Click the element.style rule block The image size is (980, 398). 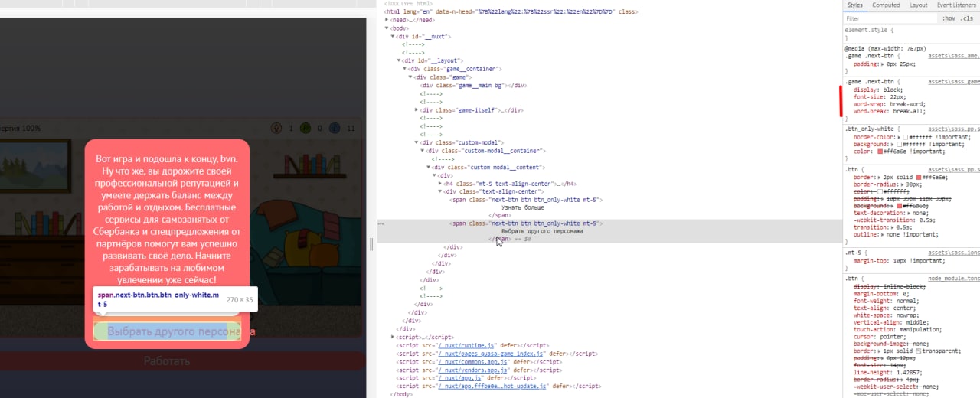point(912,33)
